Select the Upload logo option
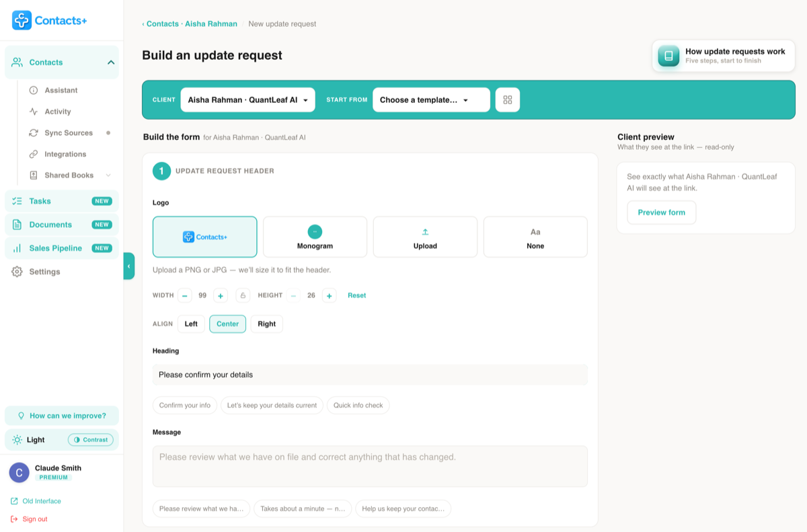 click(425, 237)
